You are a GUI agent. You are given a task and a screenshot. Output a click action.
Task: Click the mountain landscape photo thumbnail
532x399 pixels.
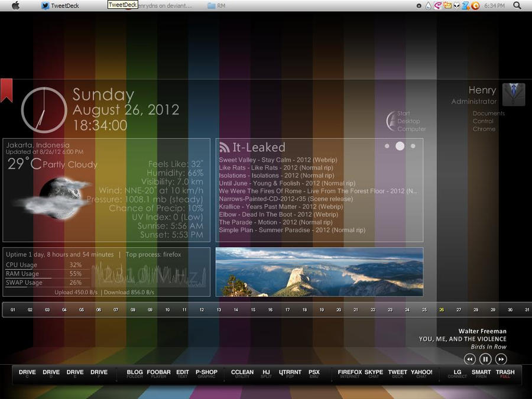[319, 272]
